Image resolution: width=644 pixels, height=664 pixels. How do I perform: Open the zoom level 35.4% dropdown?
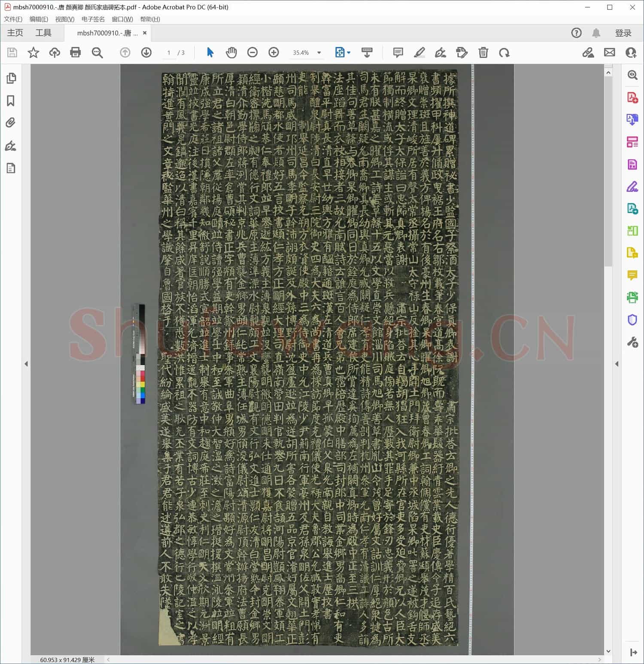(319, 53)
